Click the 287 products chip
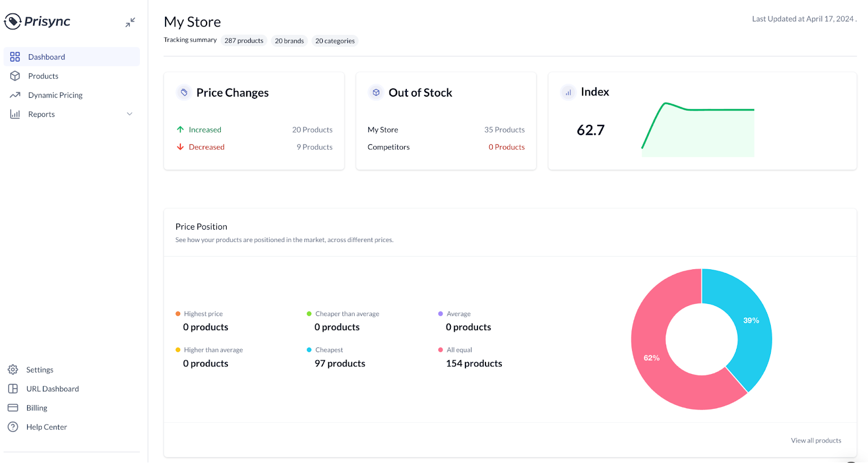868x463 pixels. (x=244, y=40)
